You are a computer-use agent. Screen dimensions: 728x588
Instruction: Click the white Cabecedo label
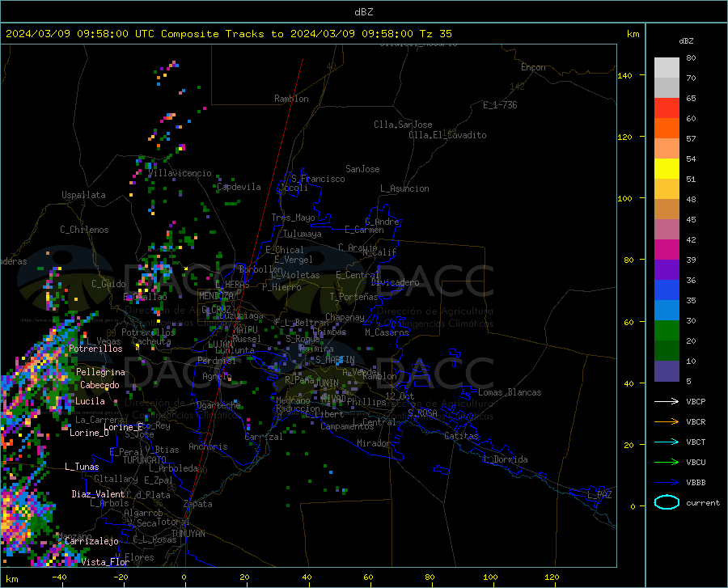[x=99, y=385]
